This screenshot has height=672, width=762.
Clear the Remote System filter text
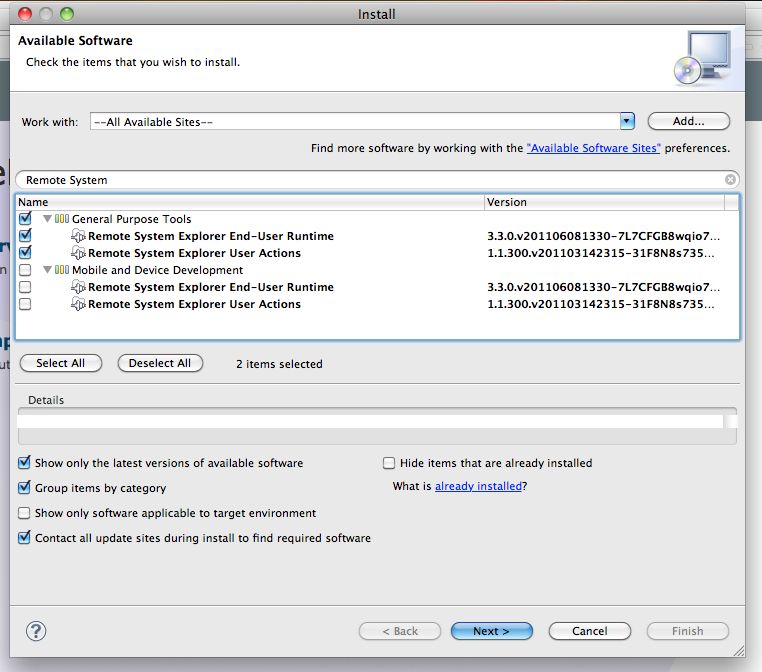(731, 180)
